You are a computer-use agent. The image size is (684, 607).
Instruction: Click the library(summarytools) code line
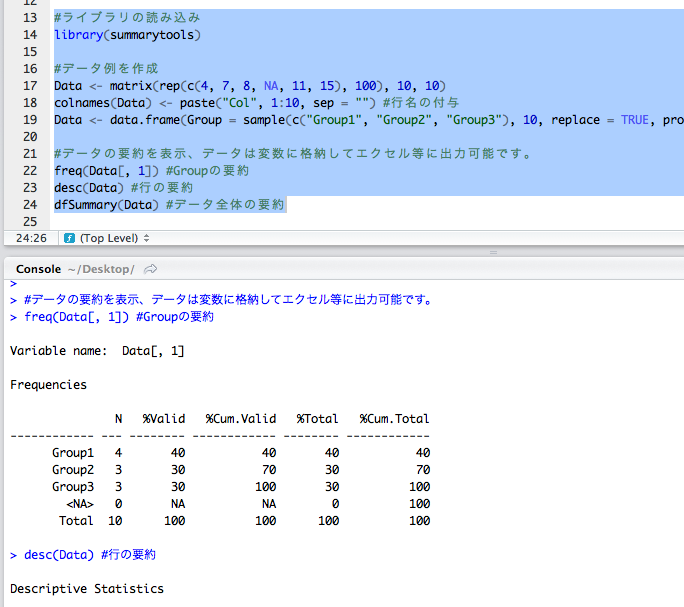coord(127,35)
